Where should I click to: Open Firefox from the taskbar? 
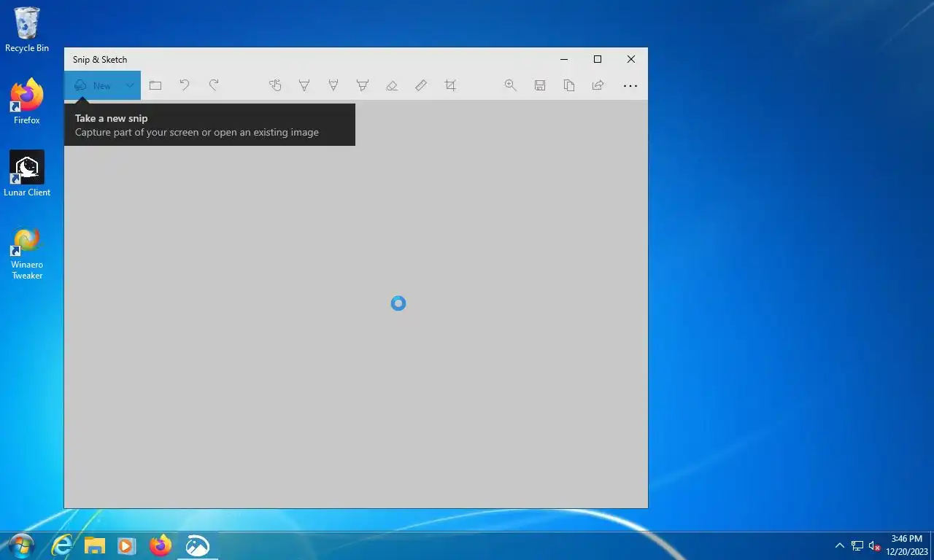pos(161,545)
